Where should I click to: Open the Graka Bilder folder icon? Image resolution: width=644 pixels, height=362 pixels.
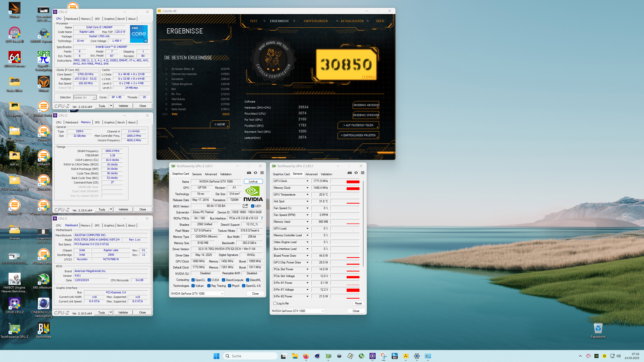[14, 84]
